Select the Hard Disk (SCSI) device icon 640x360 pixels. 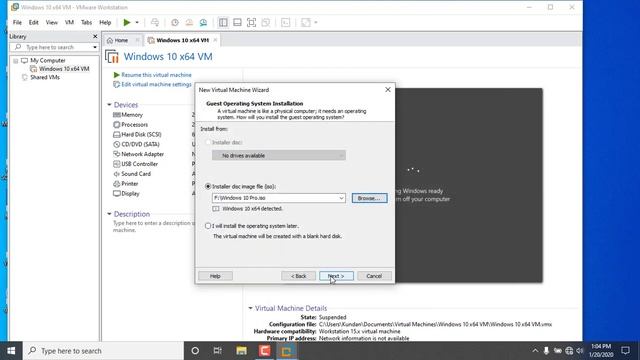point(117,135)
